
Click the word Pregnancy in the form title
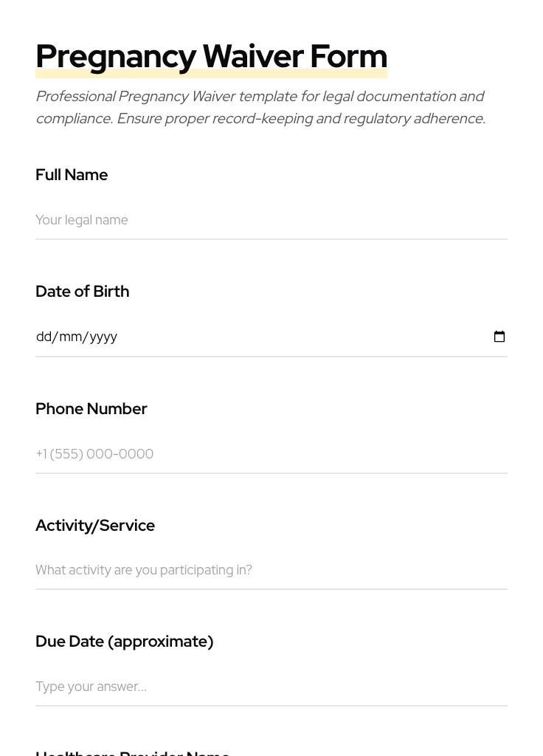click(116, 57)
